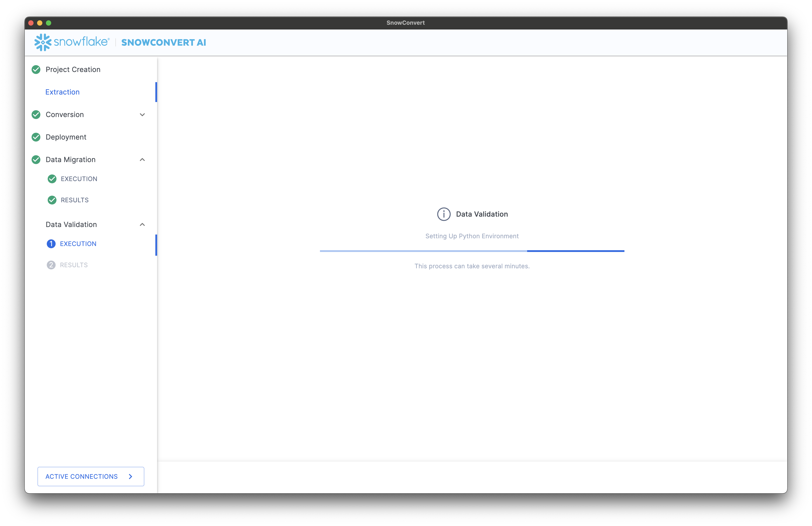Open Active Connections panel
Screen dimensions: 812x526
[82, 477]
